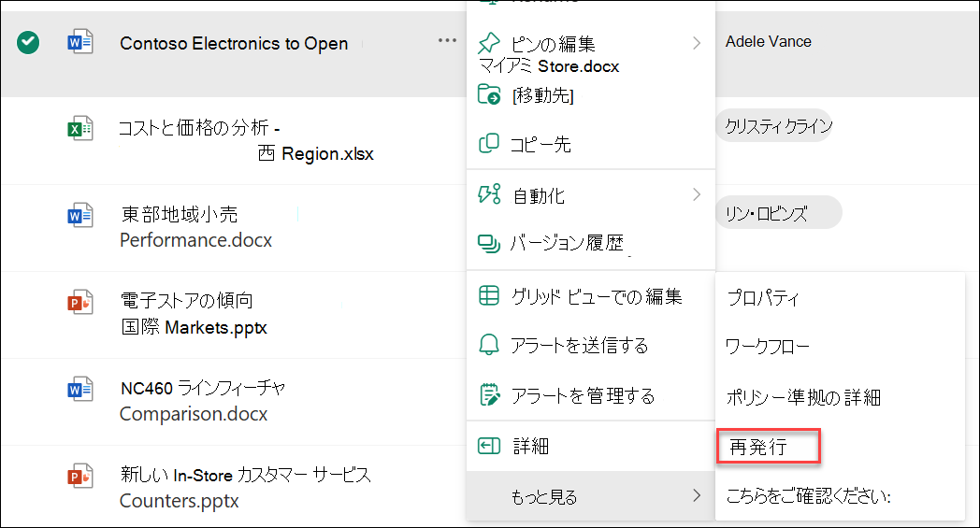Click Word icon of 東部地域小売 Performance.docx
Viewport: 980px width, 528px height.
[x=80, y=216]
